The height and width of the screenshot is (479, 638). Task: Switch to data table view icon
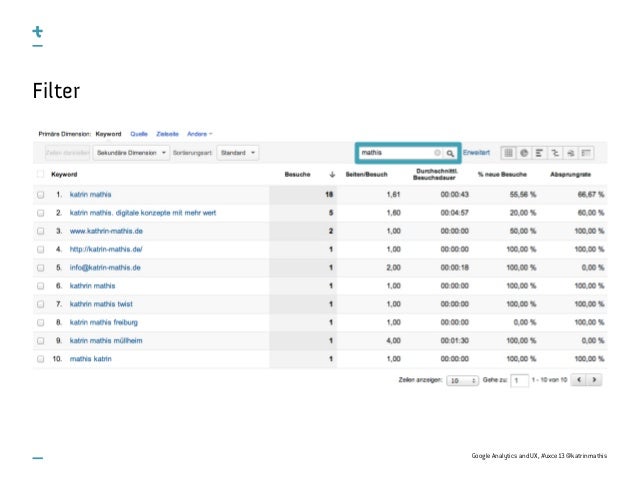(x=507, y=153)
